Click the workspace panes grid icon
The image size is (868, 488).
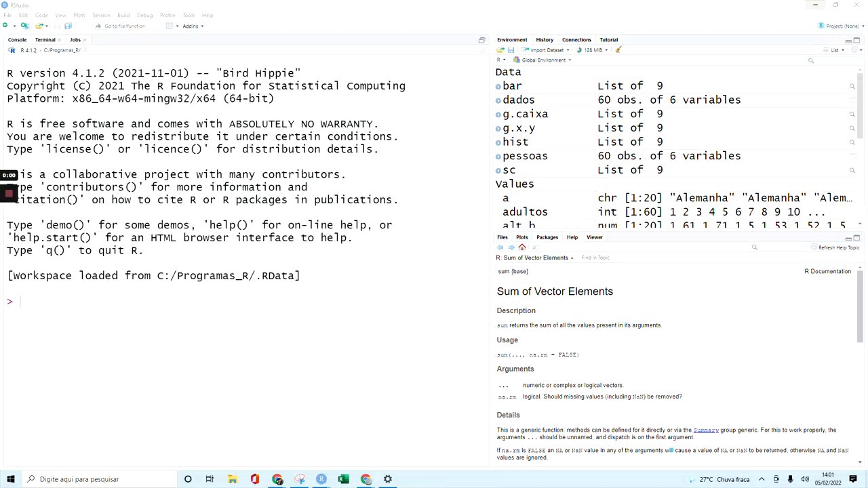[170, 26]
